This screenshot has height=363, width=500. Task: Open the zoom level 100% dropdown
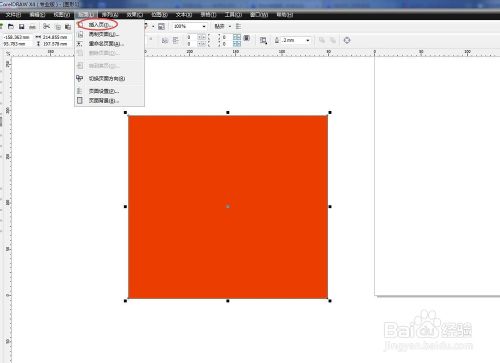(204, 26)
